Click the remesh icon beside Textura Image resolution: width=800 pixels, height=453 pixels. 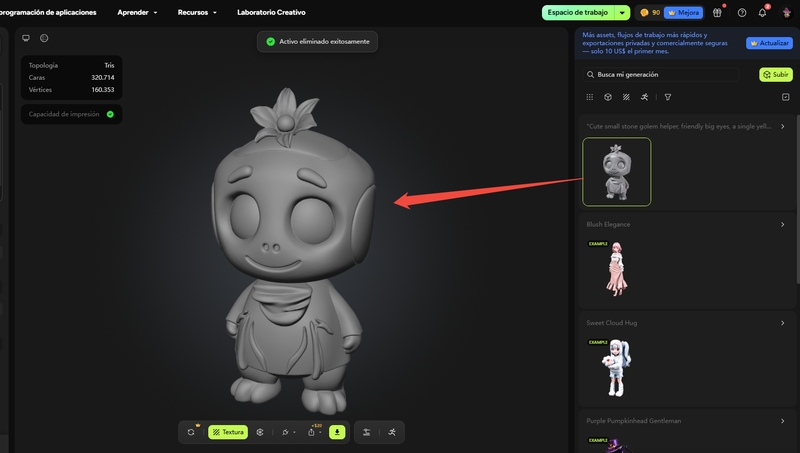260,432
